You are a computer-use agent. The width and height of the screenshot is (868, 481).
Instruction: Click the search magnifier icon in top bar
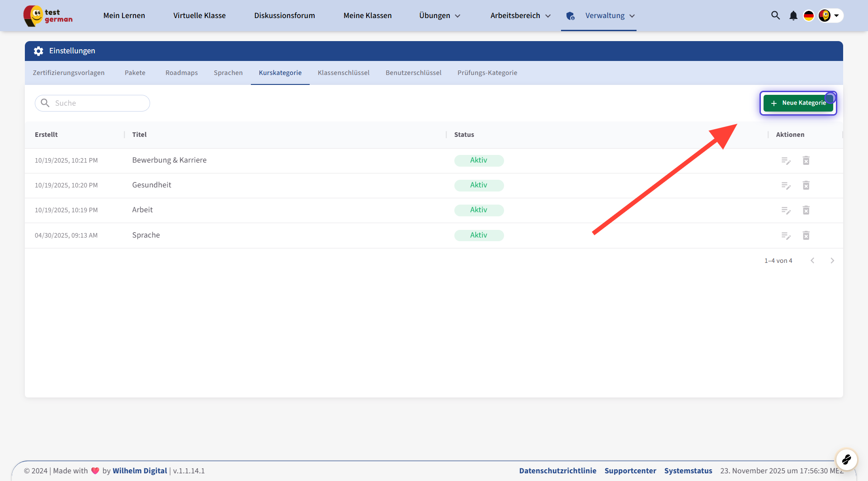775,15
